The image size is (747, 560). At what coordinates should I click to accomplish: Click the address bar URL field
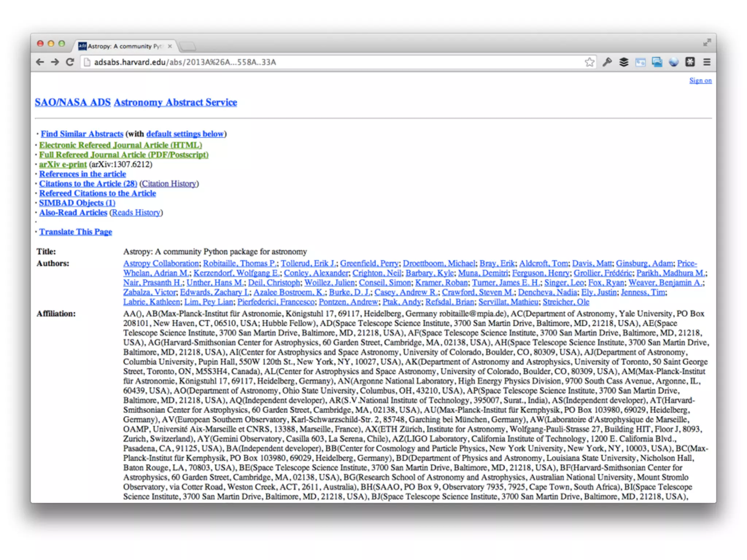(328, 62)
